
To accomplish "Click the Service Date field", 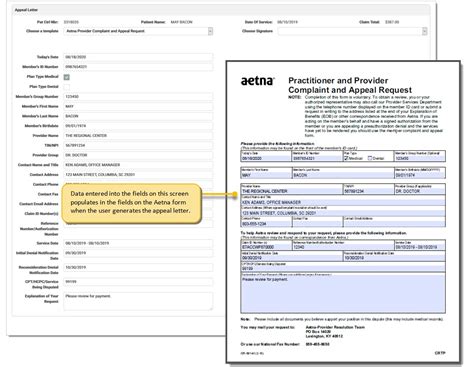I will coord(138,243).
